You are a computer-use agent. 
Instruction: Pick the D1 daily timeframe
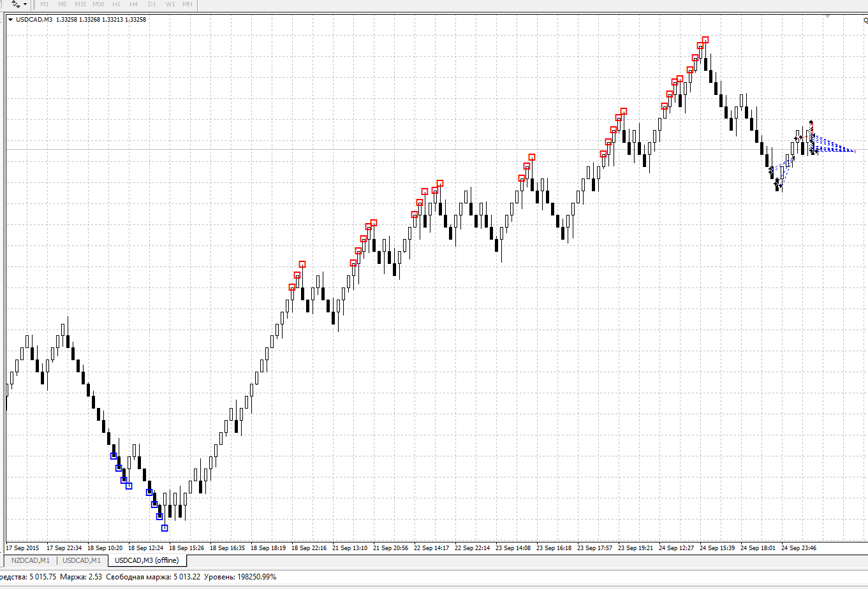pos(152,4)
